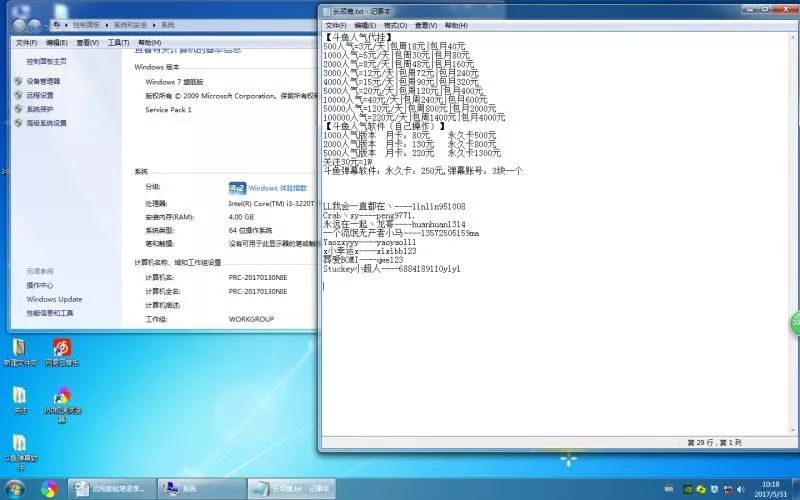The image size is (800, 500).
Task: Click shield icon beside 系统保护
Action: (18, 109)
